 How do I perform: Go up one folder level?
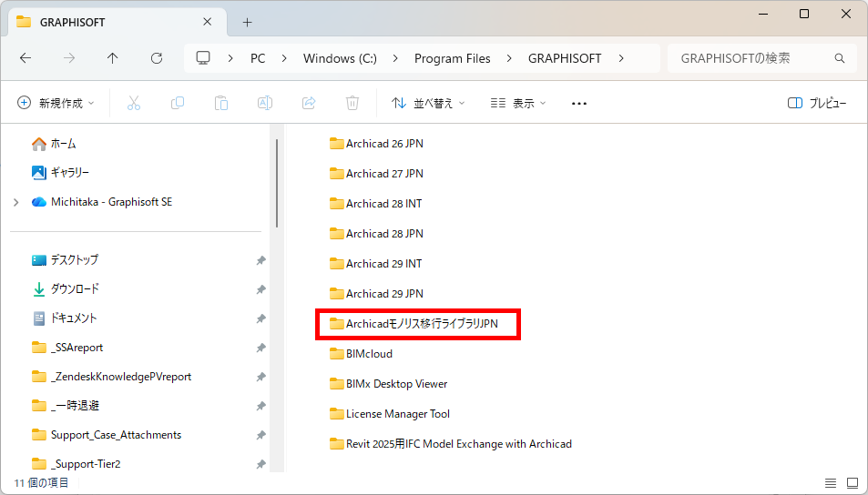point(112,58)
